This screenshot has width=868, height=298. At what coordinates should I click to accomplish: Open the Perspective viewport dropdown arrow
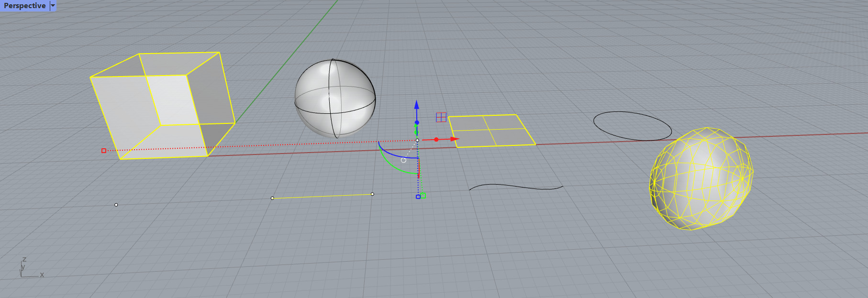pos(53,6)
